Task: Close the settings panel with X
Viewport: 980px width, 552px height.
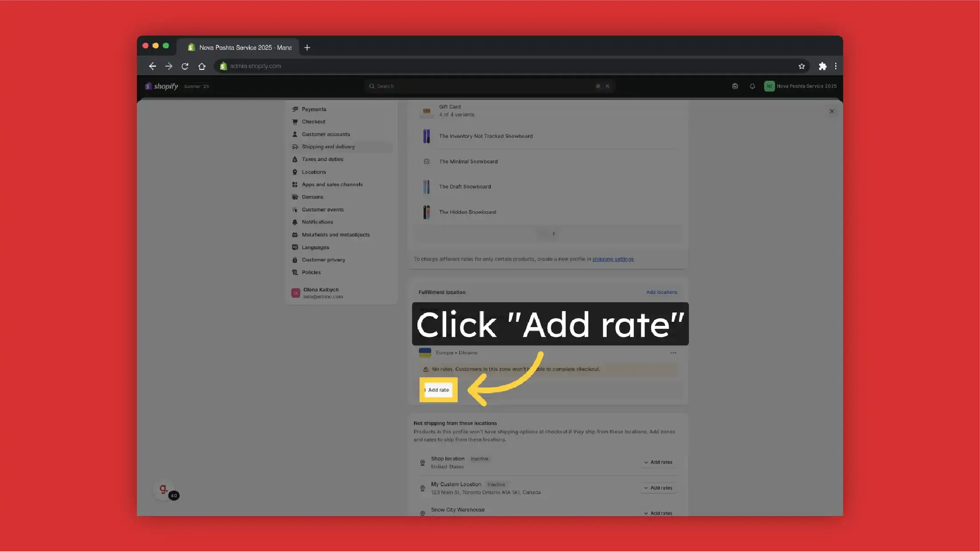Action: click(832, 111)
